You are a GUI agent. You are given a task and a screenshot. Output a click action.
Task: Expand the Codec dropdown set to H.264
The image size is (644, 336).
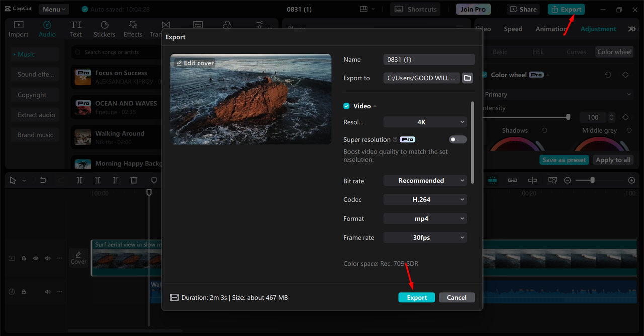click(425, 200)
